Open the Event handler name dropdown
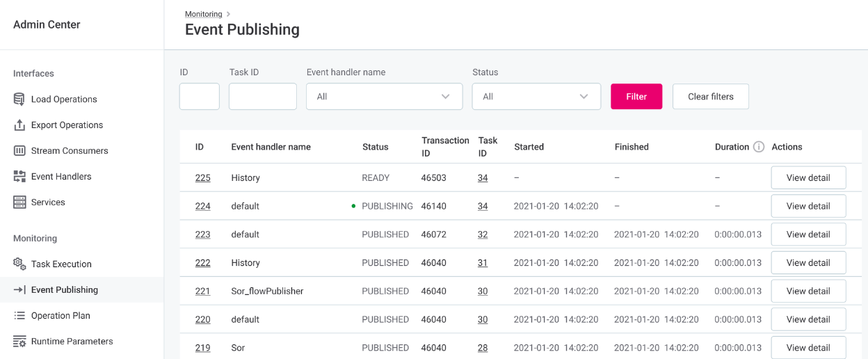This screenshot has height=359, width=868. (x=384, y=97)
